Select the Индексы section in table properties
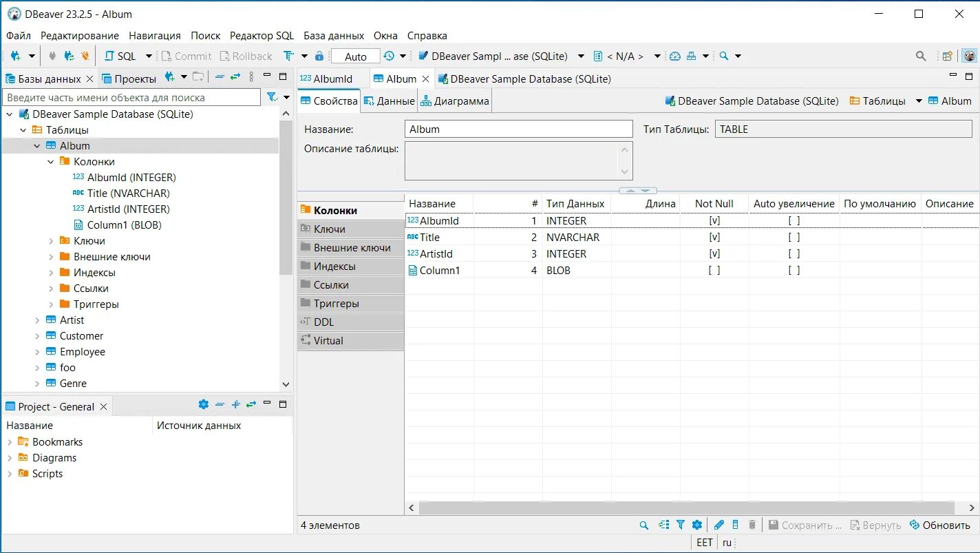The height and width of the screenshot is (553, 980). click(x=351, y=267)
